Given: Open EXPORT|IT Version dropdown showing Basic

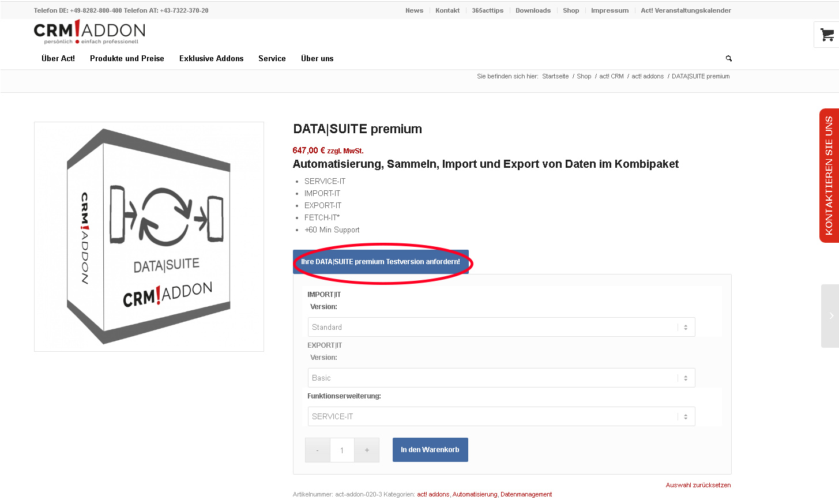Looking at the screenshot, I should pyautogui.click(x=501, y=378).
